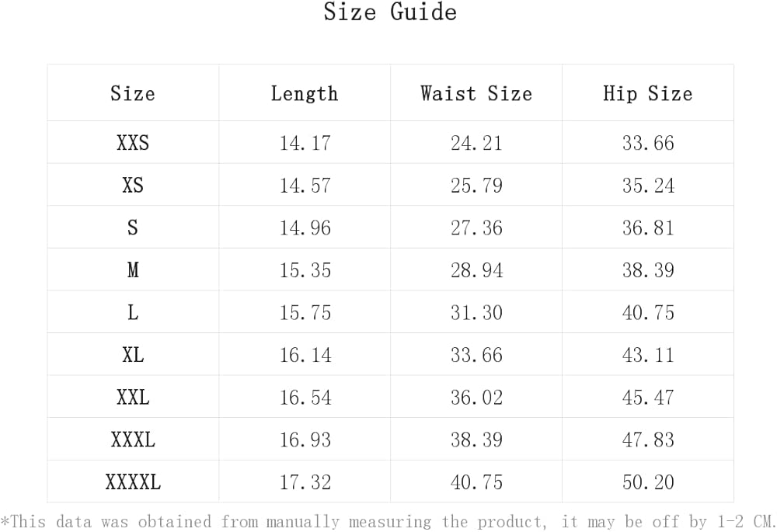Select waist size 31.30 for size L
This screenshot has height=532, width=777.
click(x=476, y=313)
